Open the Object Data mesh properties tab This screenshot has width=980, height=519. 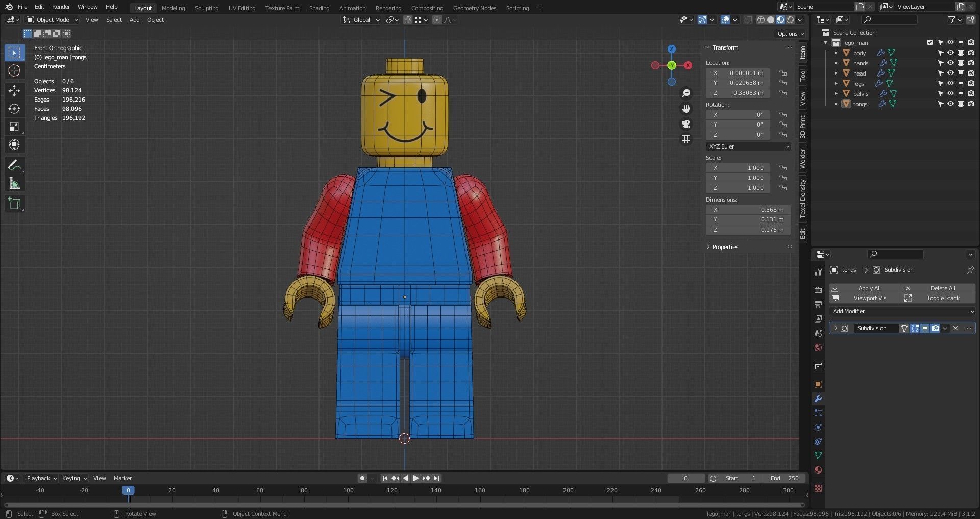click(818, 456)
